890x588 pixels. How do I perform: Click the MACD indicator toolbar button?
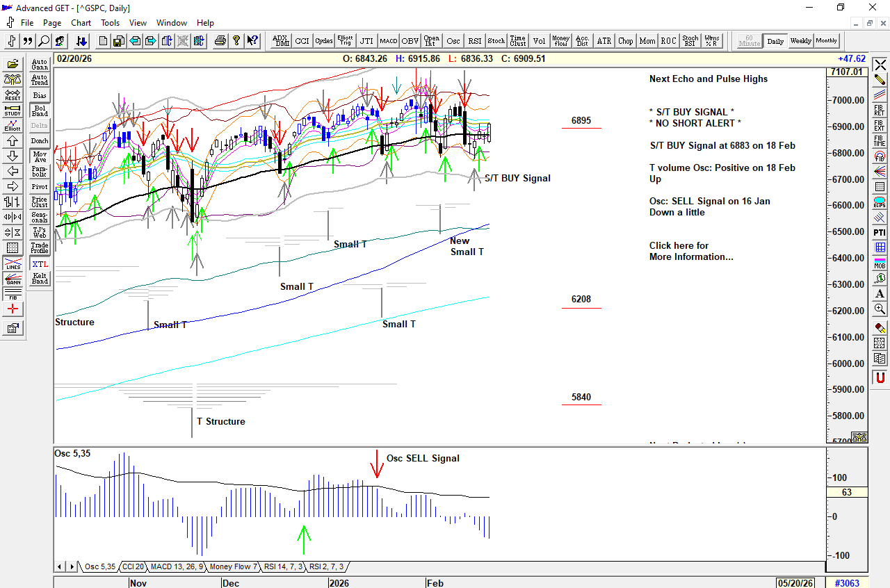(x=388, y=41)
